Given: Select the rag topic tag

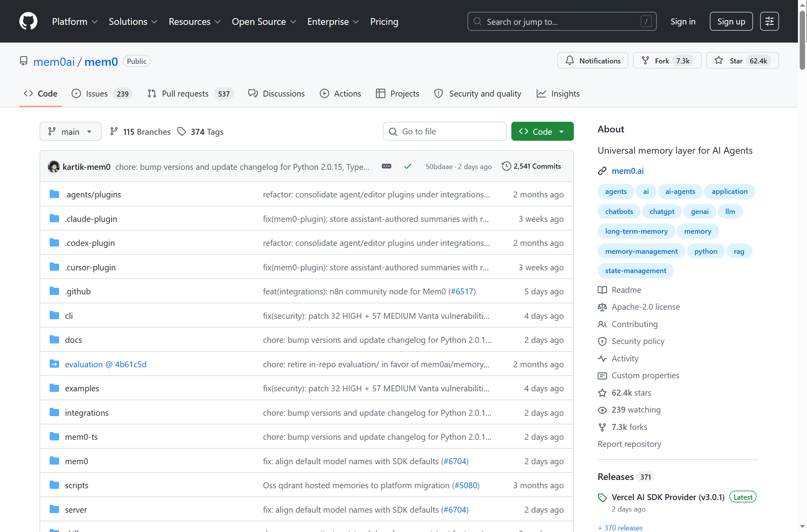Looking at the screenshot, I should pos(739,251).
